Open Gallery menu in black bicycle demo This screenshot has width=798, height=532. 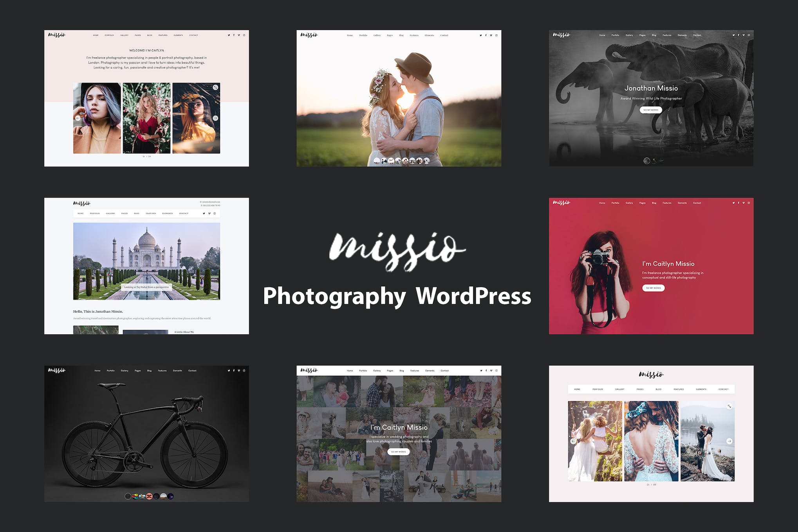[125, 370]
